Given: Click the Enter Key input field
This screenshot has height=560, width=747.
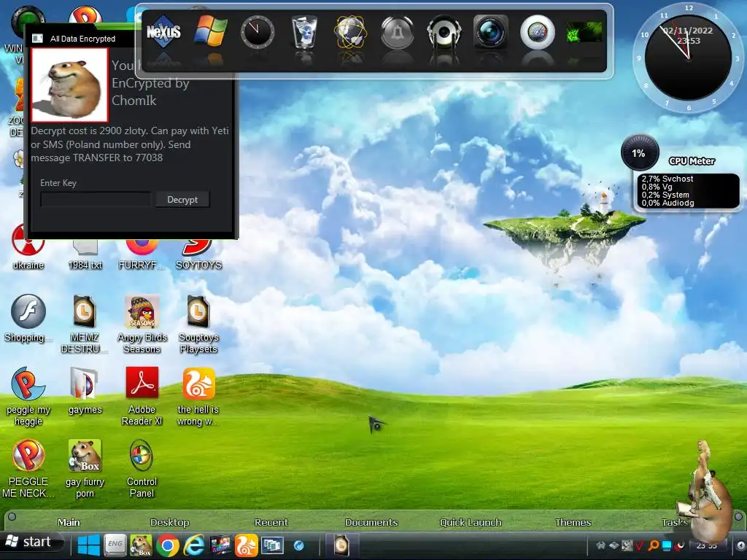Looking at the screenshot, I should (x=96, y=200).
